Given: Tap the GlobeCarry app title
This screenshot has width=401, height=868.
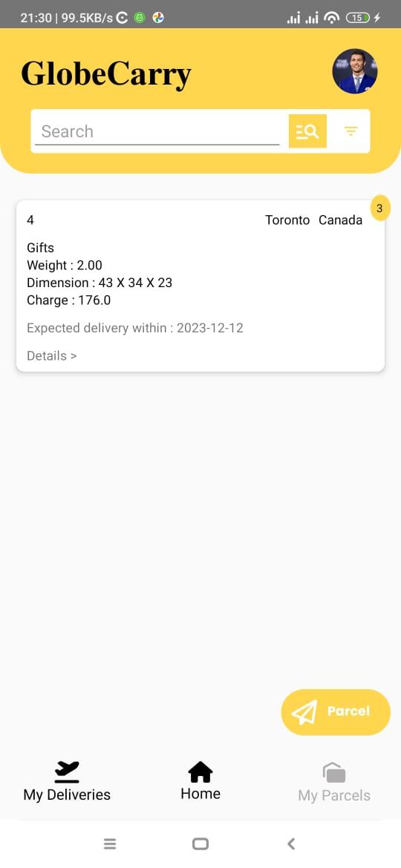Looking at the screenshot, I should coord(106,74).
